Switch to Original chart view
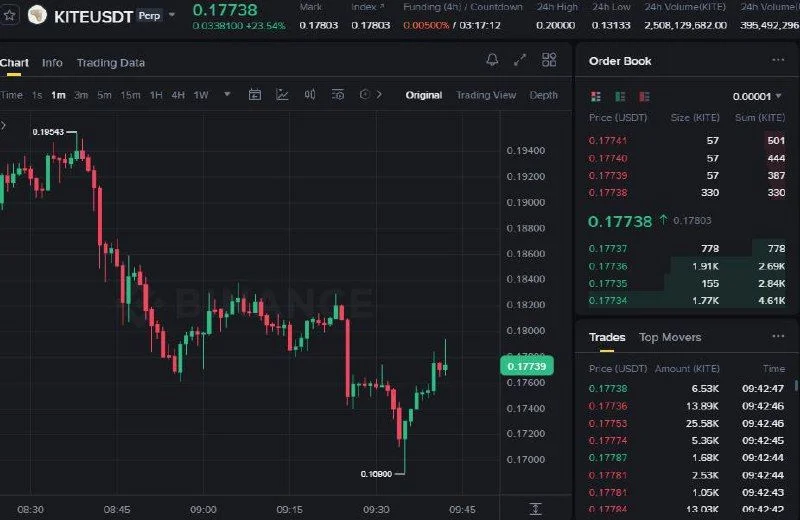 (x=423, y=95)
